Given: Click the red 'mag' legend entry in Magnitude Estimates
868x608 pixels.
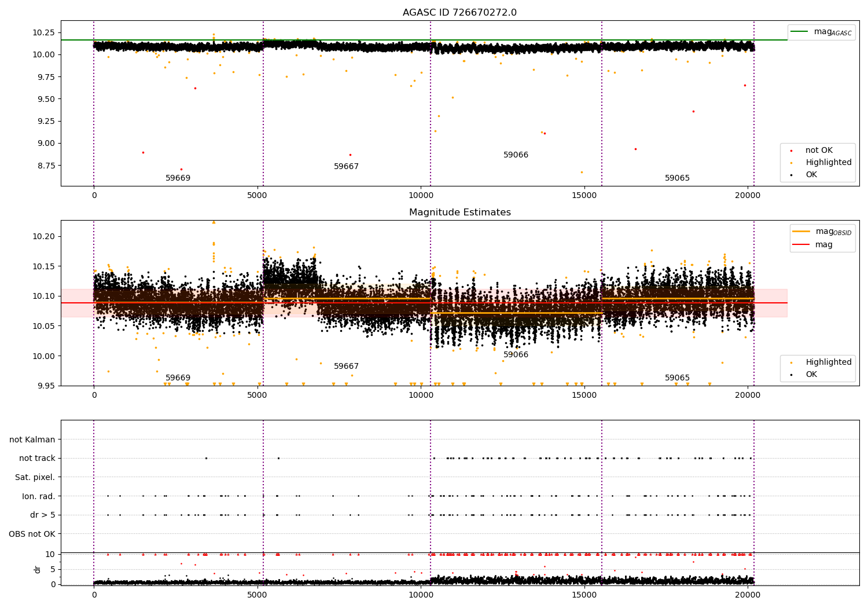Looking at the screenshot, I should tap(813, 245).
